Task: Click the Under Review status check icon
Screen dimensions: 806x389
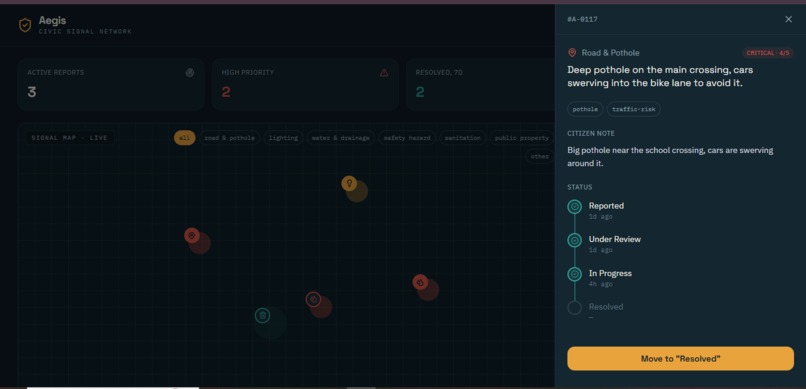Action: pyautogui.click(x=574, y=240)
